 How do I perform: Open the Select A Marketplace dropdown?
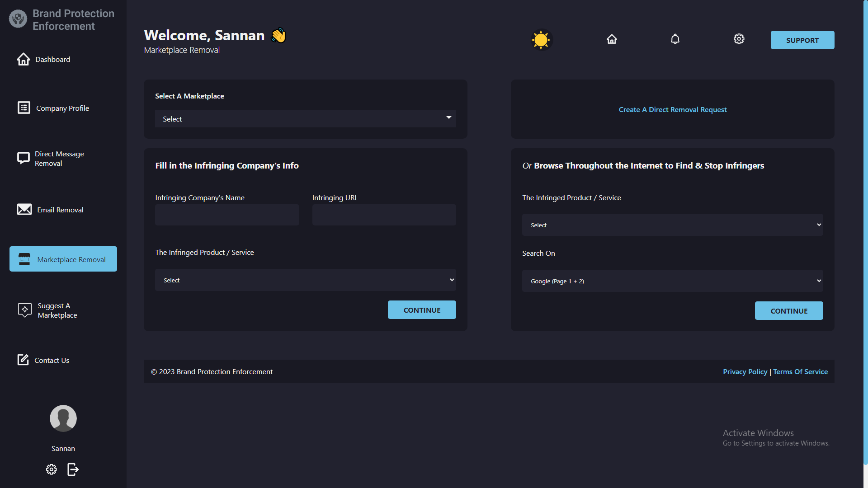click(306, 118)
